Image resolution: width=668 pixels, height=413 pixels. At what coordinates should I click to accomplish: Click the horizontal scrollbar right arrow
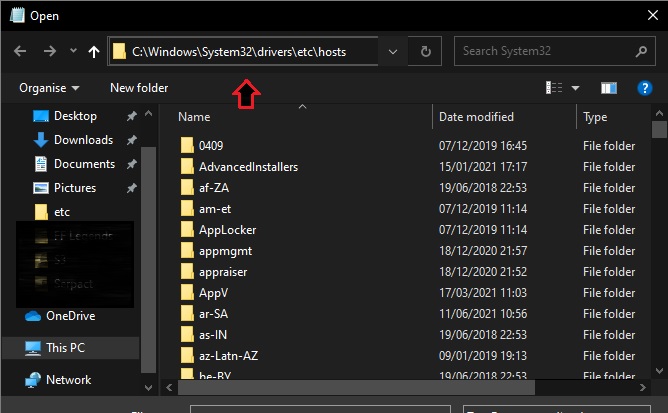642,387
